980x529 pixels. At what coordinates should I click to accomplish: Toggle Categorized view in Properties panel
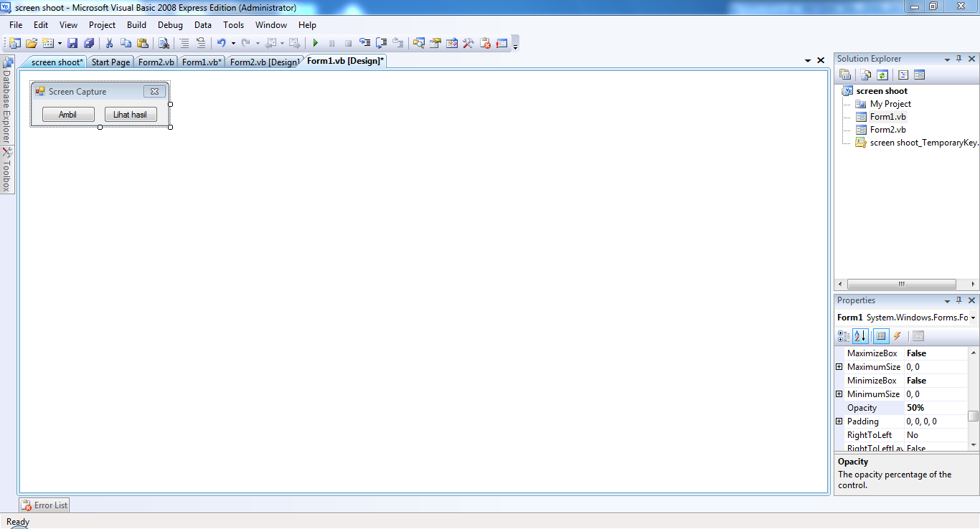point(844,336)
